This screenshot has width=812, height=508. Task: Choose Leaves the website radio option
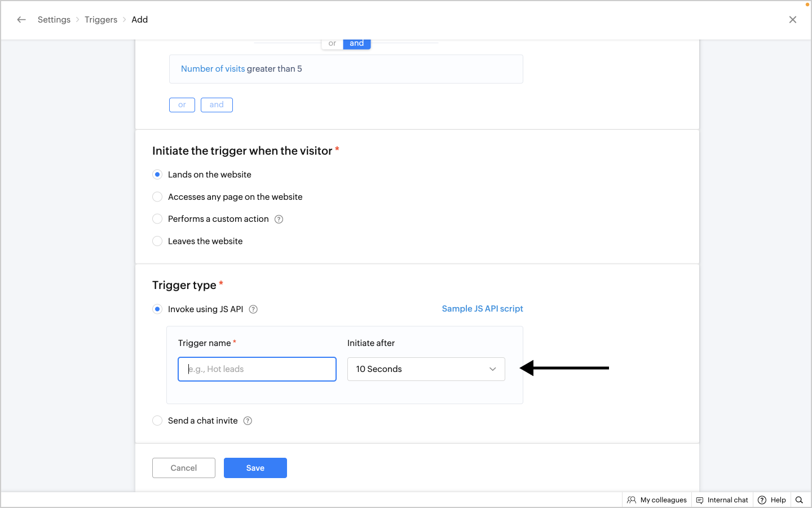pyautogui.click(x=157, y=241)
